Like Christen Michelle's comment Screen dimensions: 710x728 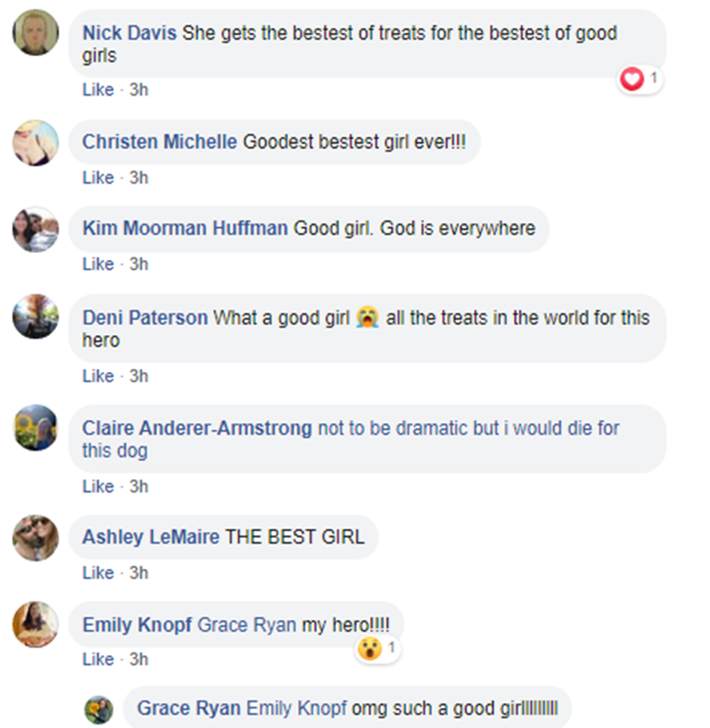pyautogui.click(x=98, y=177)
